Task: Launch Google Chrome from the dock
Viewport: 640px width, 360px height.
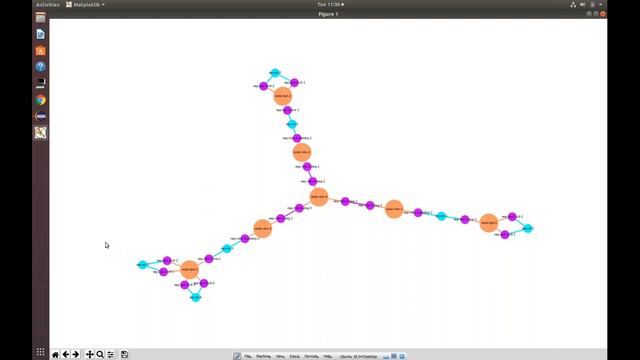Action: click(x=40, y=100)
